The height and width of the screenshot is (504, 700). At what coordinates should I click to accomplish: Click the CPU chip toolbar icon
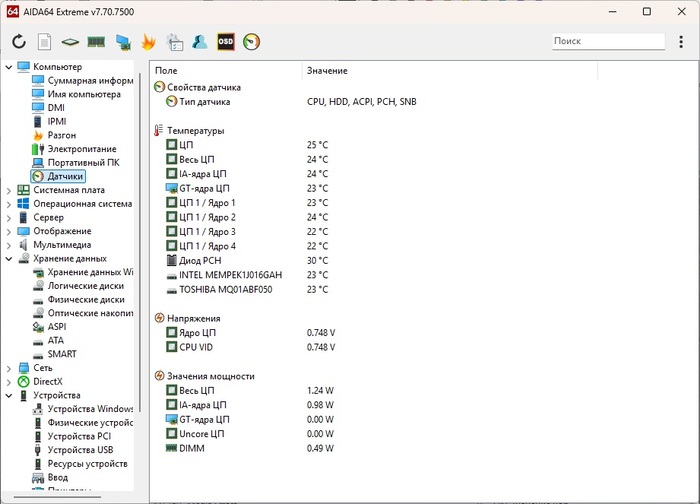tap(71, 42)
